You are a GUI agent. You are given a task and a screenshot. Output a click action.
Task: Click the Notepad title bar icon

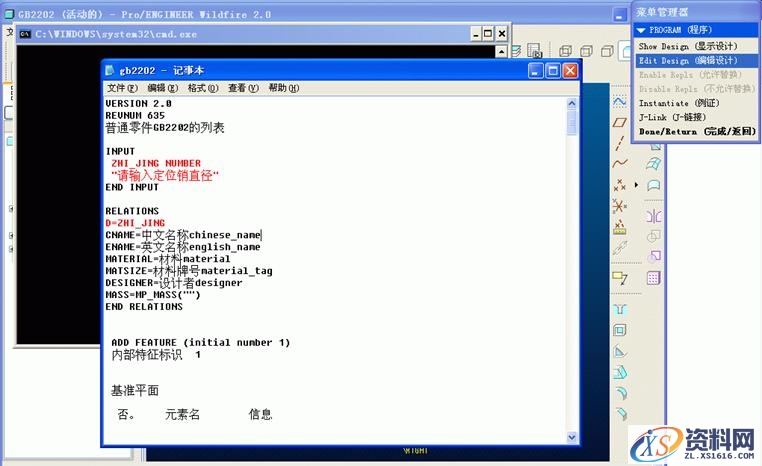click(x=110, y=70)
